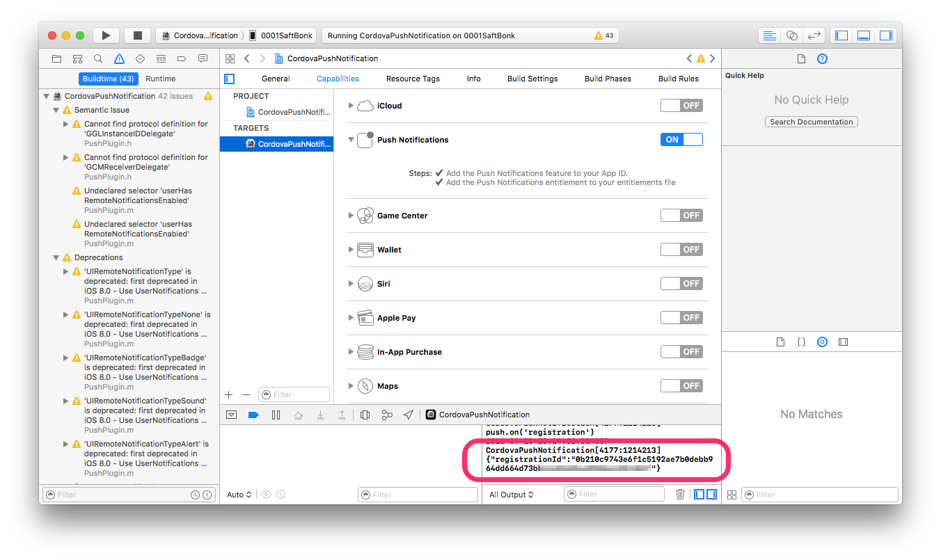Hide the navigator panel

coord(841,35)
